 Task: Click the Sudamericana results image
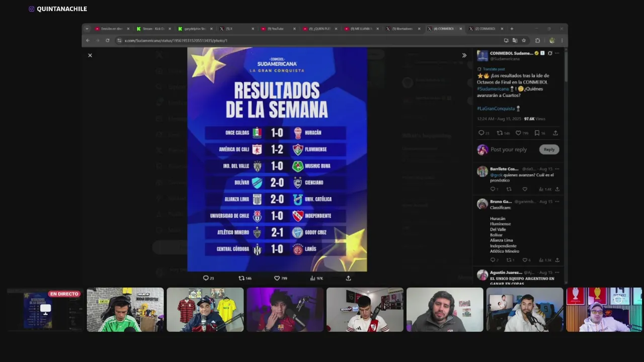[x=277, y=159]
